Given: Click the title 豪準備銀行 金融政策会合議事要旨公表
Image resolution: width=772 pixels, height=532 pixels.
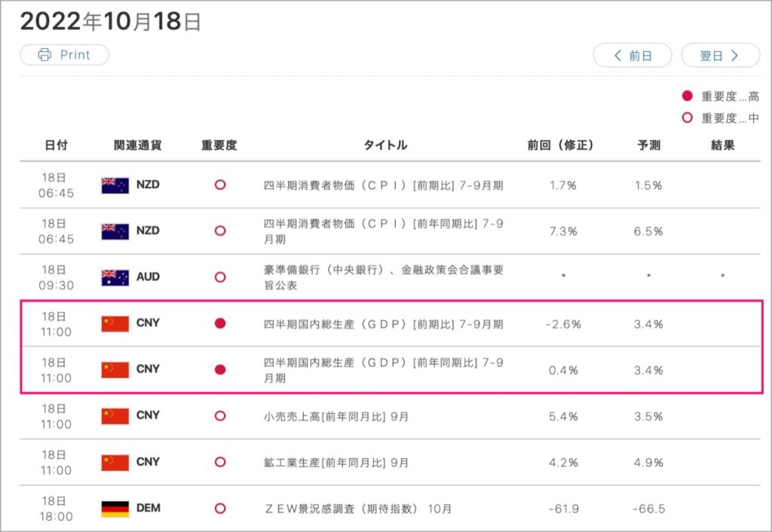Looking at the screenshot, I should (x=384, y=277).
